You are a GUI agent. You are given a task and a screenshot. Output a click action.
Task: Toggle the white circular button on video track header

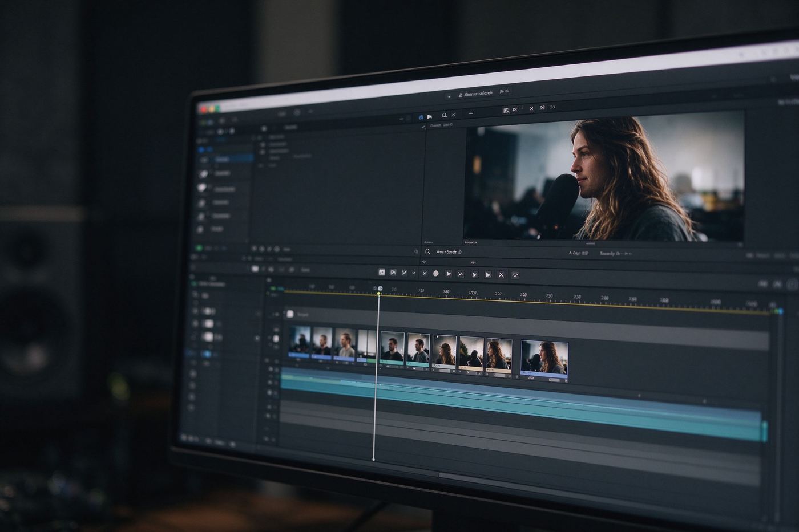[x=276, y=339]
